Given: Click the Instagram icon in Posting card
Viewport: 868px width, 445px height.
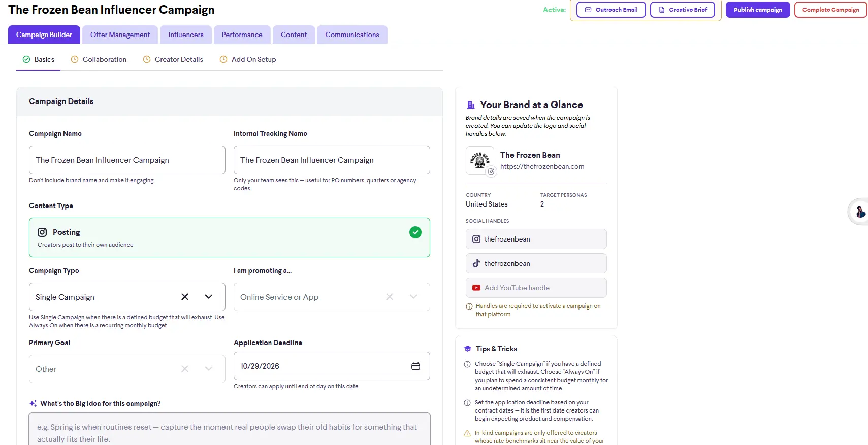Looking at the screenshot, I should (x=42, y=232).
